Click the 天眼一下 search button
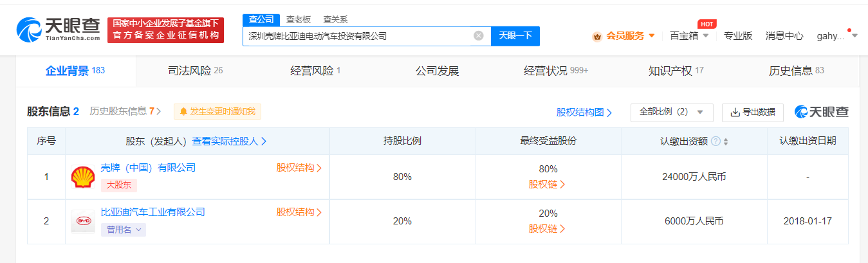868x263 pixels. pos(515,36)
